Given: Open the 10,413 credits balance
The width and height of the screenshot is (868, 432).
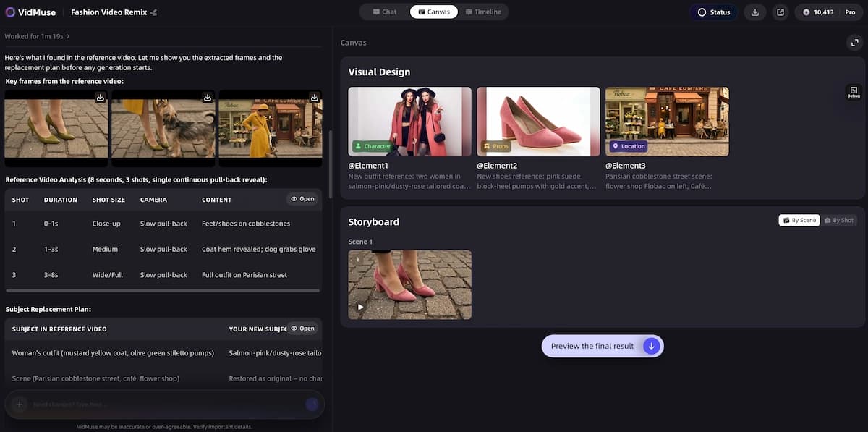Looking at the screenshot, I should click(x=818, y=12).
